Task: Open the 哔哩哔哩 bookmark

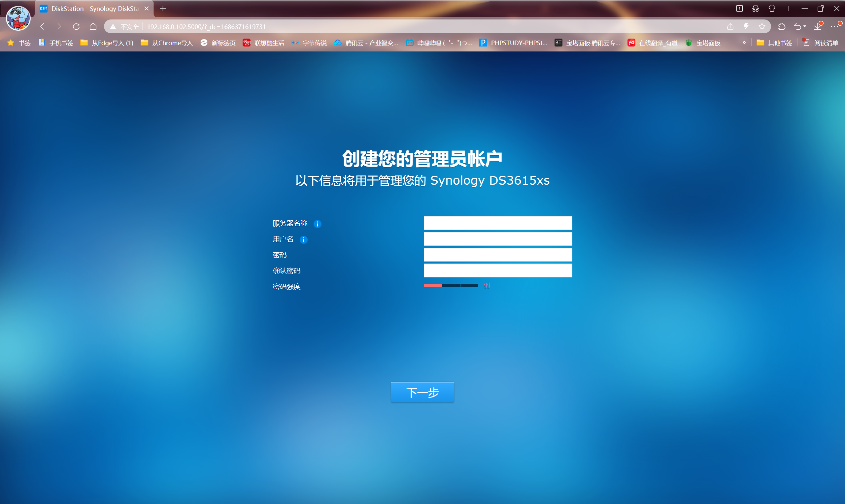Action: [439, 43]
